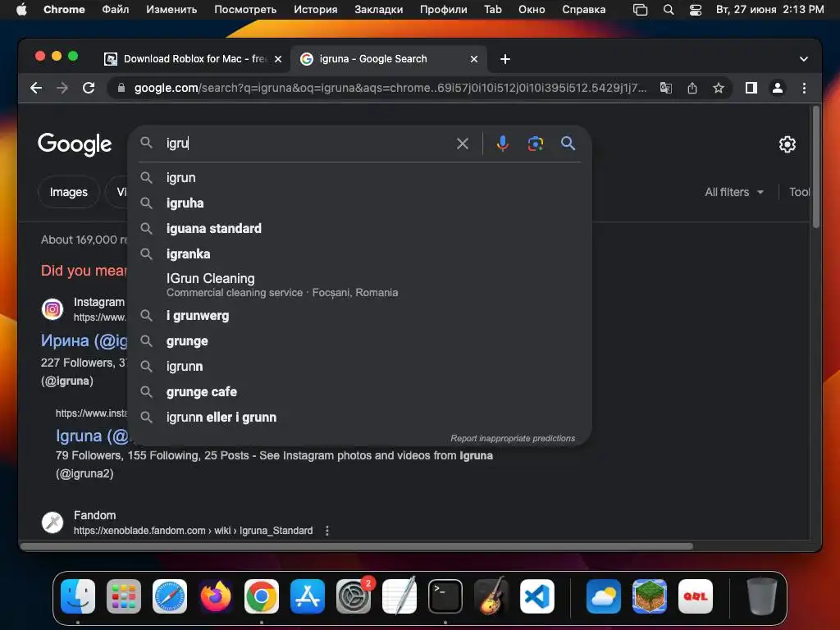Click the vertical page scrollbar

tap(815, 167)
